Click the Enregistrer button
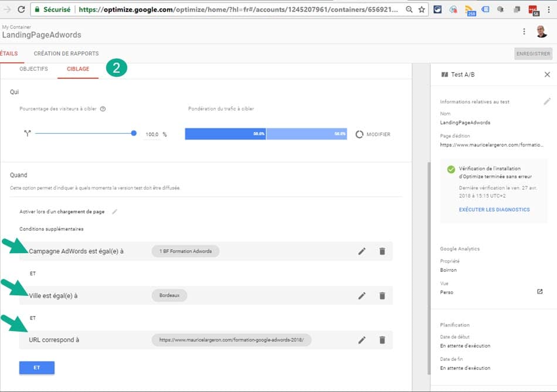Viewport: 557px width, 392px height. point(533,54)
